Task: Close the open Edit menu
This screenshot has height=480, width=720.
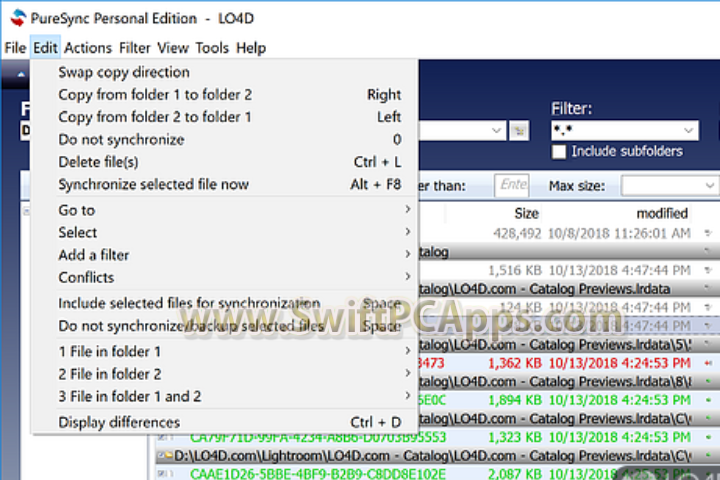Action: (x=45, y=48)
